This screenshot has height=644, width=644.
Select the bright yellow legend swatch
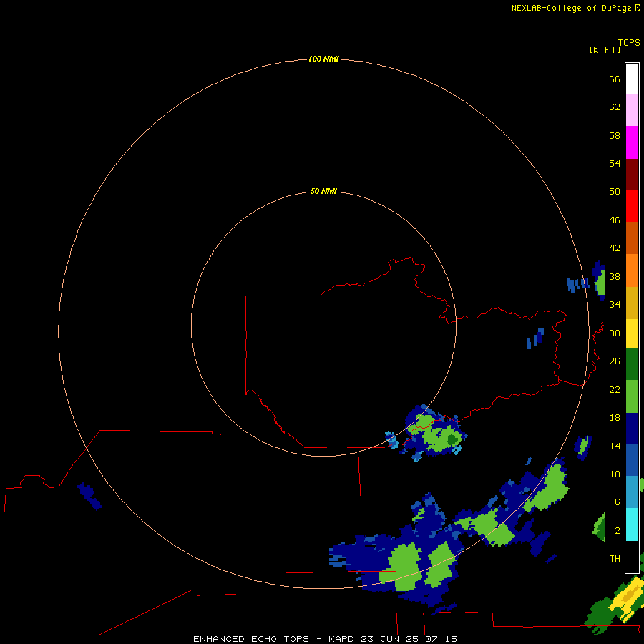click(632, 333)
